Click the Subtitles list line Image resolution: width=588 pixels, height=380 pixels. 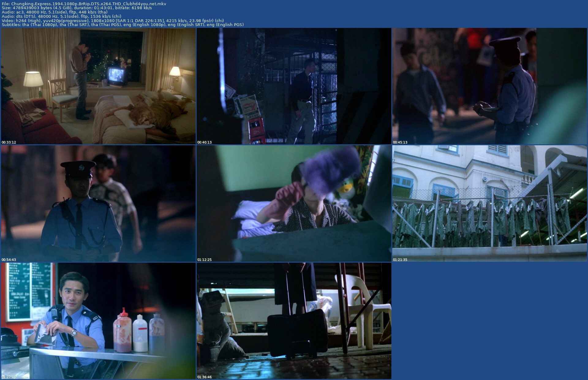pyautogui.click(x=123, y=25)
